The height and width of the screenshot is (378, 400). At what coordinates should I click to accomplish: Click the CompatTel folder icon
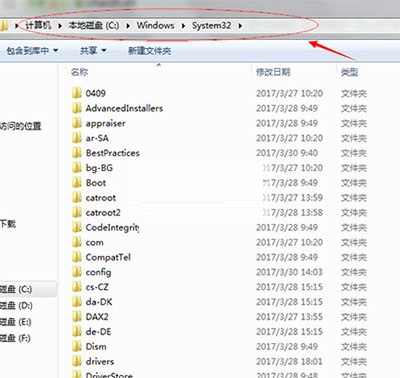tap(77, 257)
